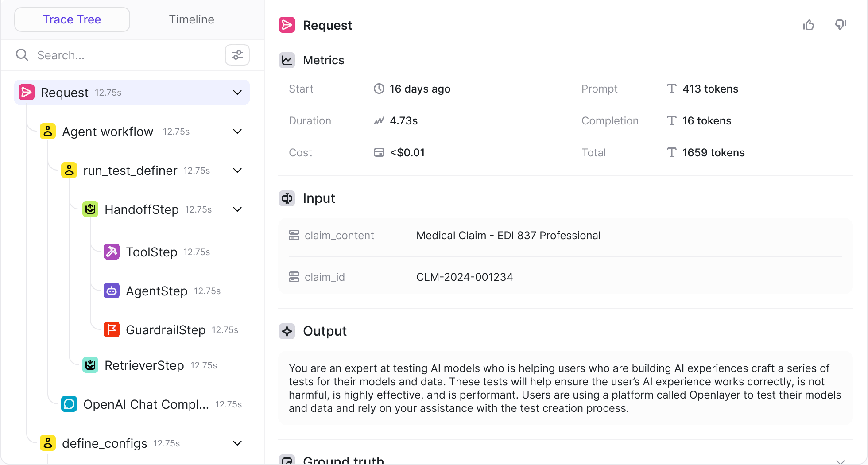Click the Request node icon in trace tree
Screen dimensions: 868x465
click(27, 92)
